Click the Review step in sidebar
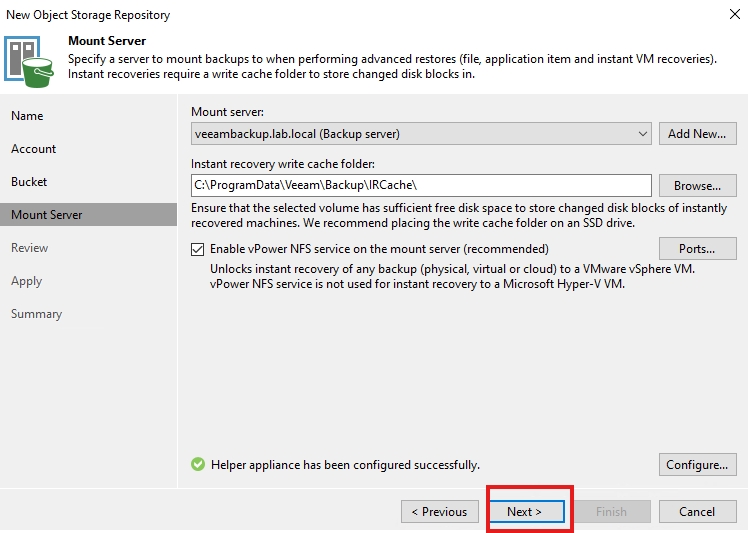Image resolution: width=748 pixels, height=533 pixels. 30,248
